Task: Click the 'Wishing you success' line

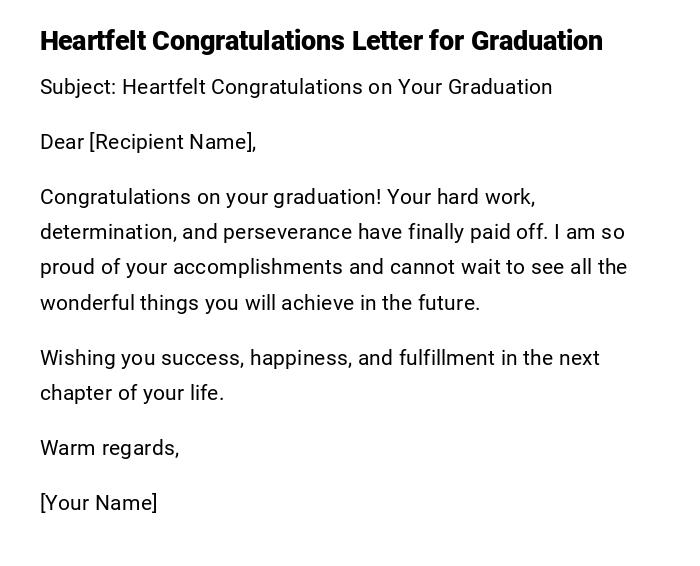Action: (140, 358)
